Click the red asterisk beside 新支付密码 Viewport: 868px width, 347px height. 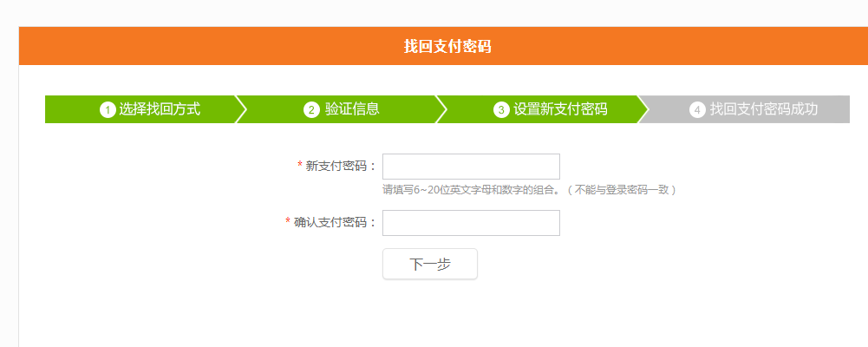tap(299, 165)
